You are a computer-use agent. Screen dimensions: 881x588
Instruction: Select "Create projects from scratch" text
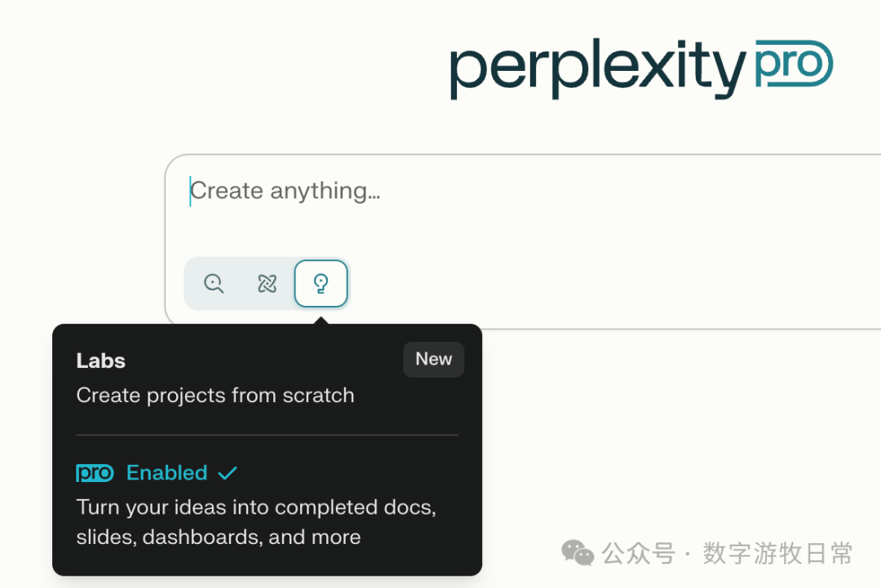215,396
